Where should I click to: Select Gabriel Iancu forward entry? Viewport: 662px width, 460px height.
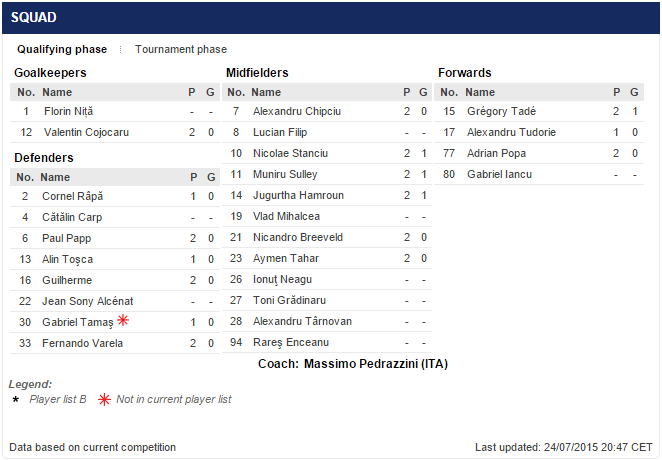pos(499,174)
